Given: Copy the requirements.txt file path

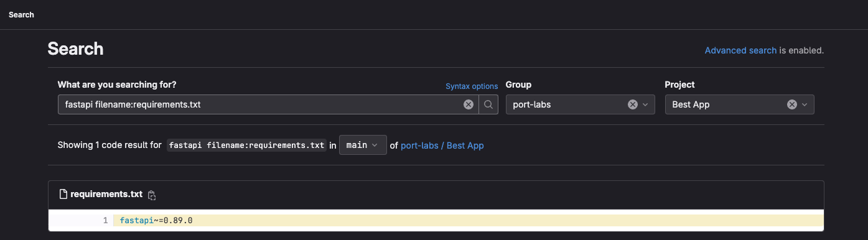Looking at the screenshot, I should coord(151,195).
